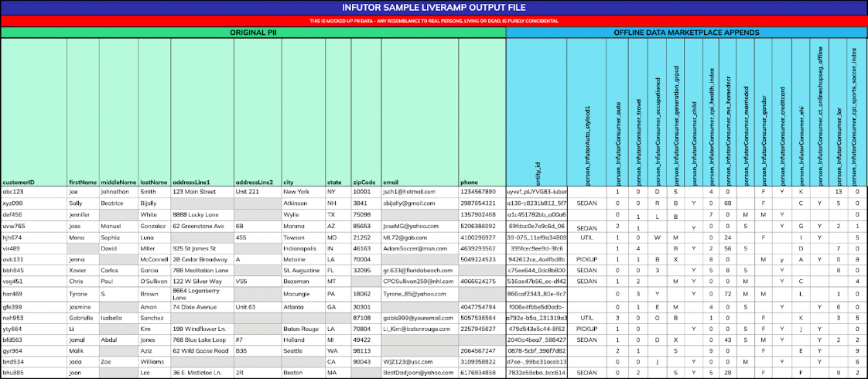Viewport: 868px width, 379px height.
Task: Click the email 'gr.633@floridabeach.com'
Action: click(x=418, y=270)
